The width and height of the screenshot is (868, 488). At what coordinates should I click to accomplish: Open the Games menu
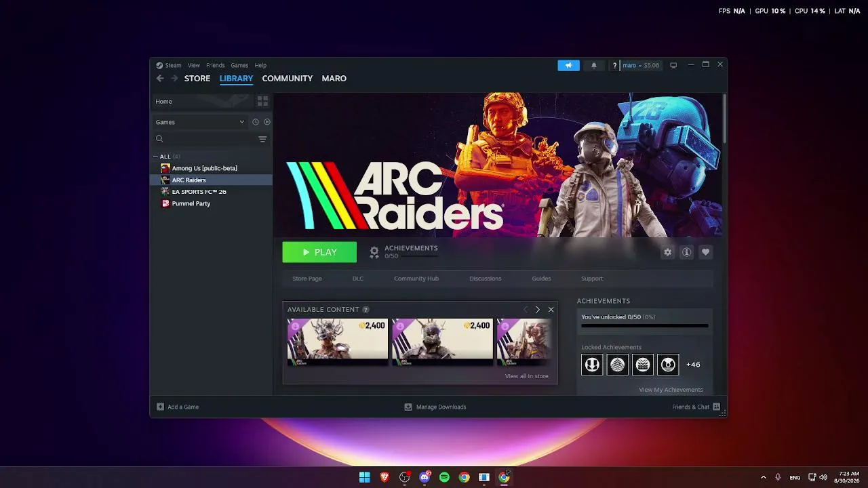[239, 65]
